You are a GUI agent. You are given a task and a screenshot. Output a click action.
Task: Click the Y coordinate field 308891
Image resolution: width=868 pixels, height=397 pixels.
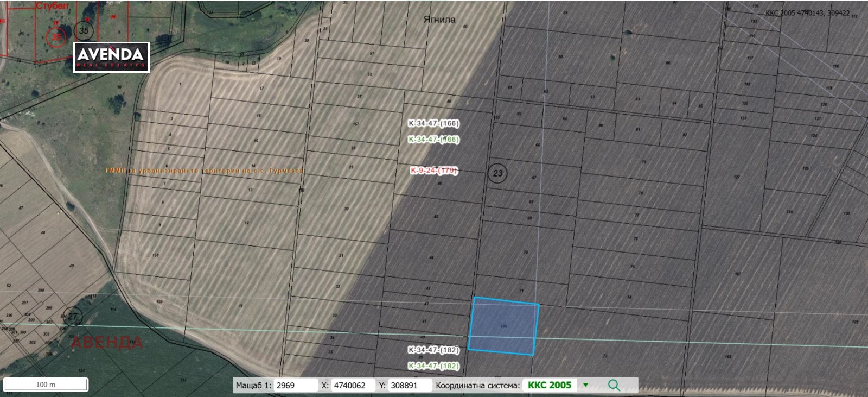click(x=410, y=385)
